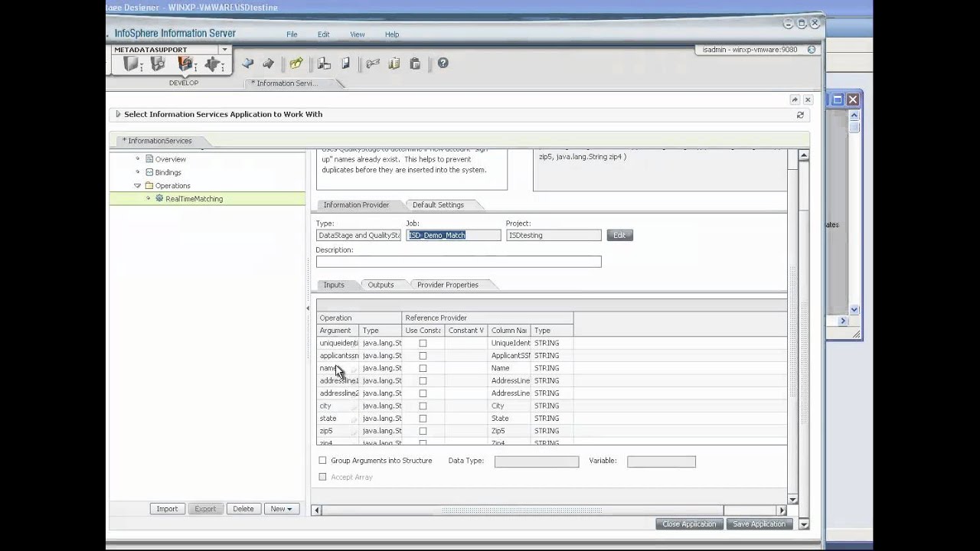Toggle Use Constant for city row
This screenshot has width=980, height=551.
coord(423,406)
